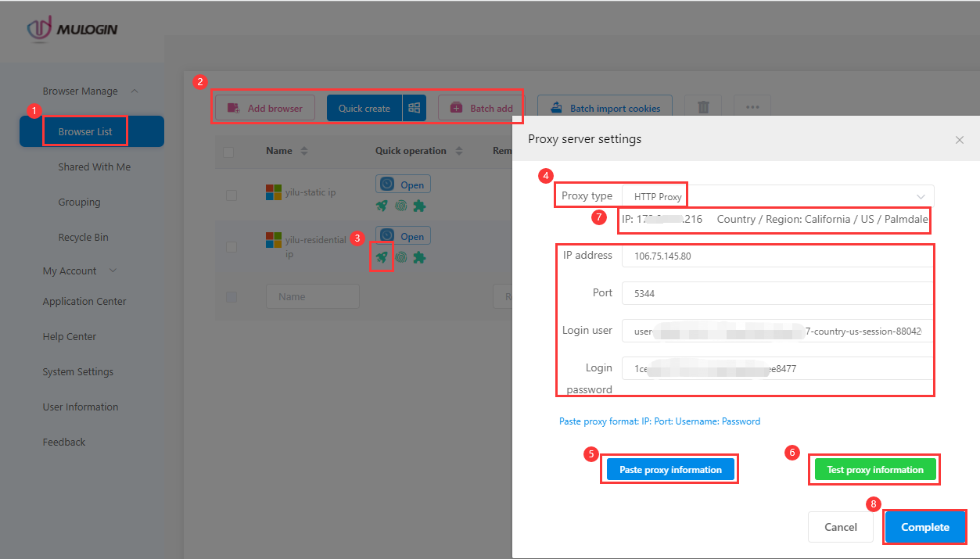
Task: Tick the checkbox for yilu-residential ip
Action: point(232,247)
